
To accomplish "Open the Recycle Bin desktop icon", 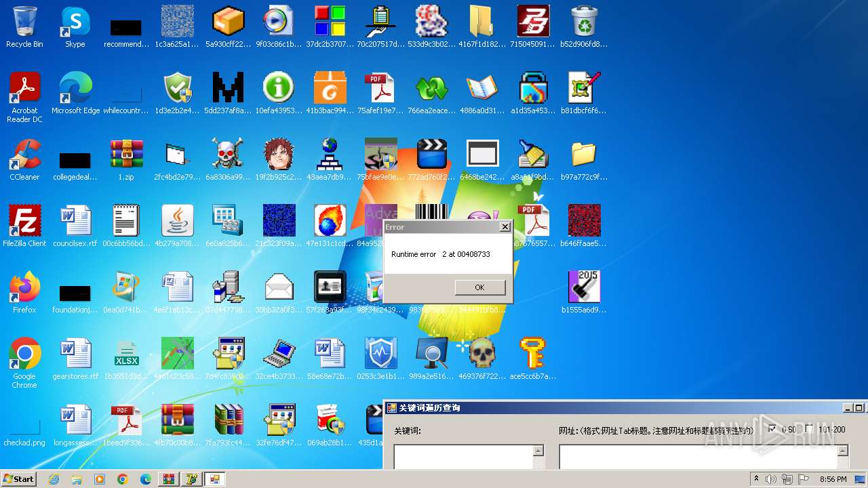I will pyautogui.click(x=24, y=27).
